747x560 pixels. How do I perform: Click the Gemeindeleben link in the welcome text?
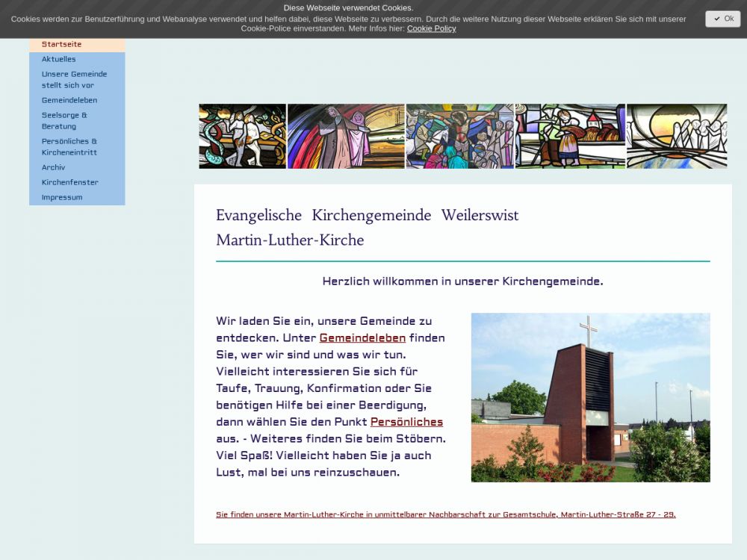coord(362,338)
